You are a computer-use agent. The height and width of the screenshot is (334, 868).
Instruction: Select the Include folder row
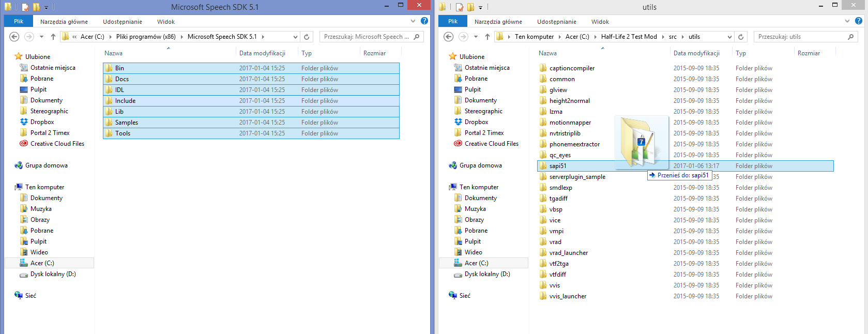[251, 101]
